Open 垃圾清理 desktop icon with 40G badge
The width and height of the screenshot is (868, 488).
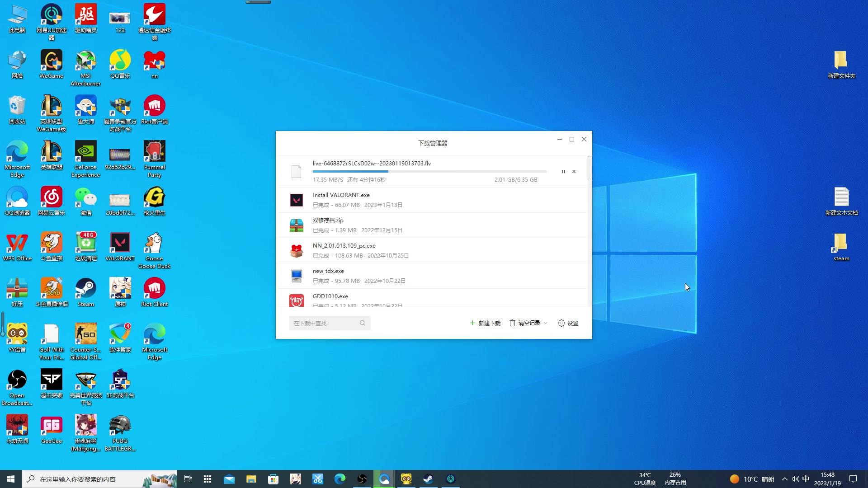[86, 247]
